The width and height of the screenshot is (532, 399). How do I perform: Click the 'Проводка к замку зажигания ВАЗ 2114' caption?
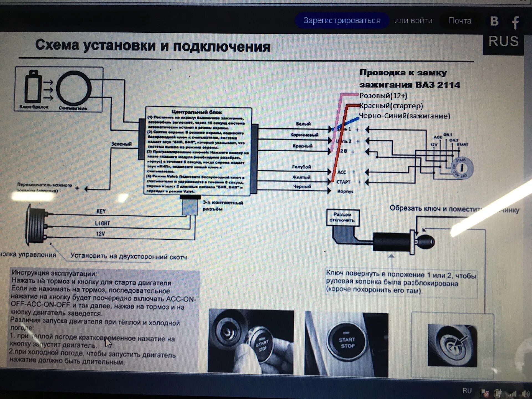coord(410,78)
